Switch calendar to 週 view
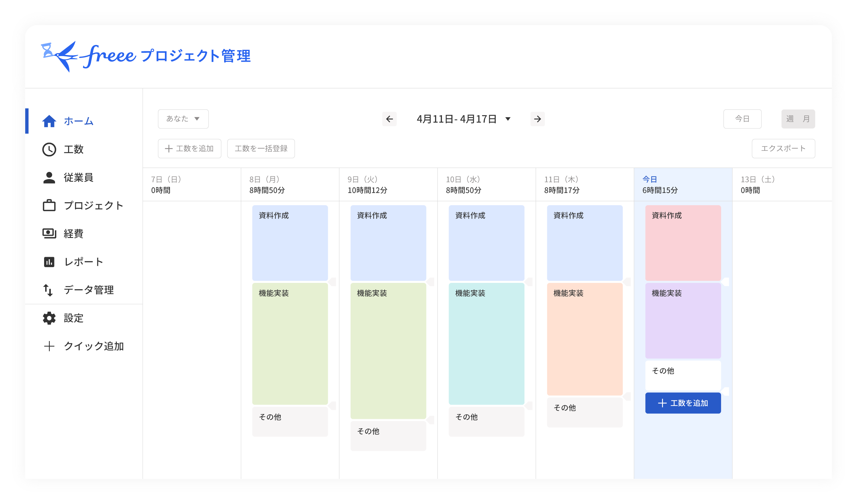The height and width of the screenshot is (504, 857). [790, 119]
